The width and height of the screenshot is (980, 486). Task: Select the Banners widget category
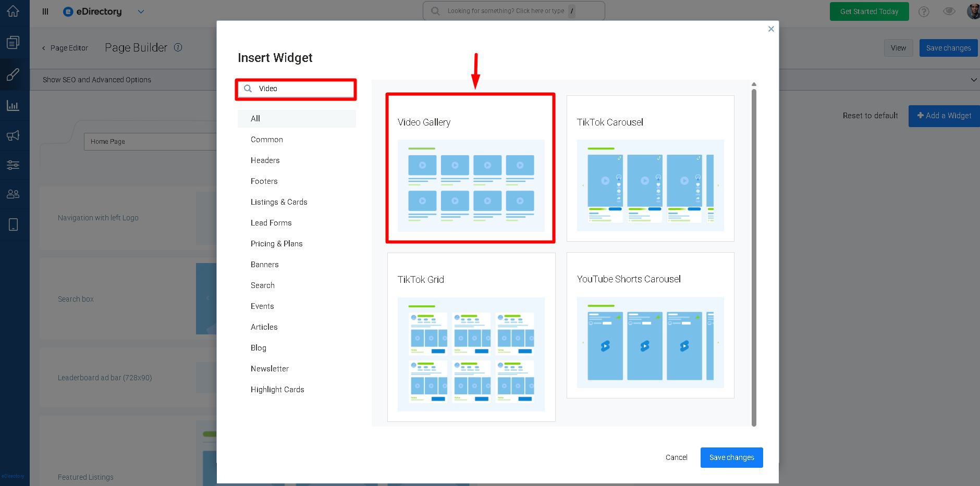[297, 265]
